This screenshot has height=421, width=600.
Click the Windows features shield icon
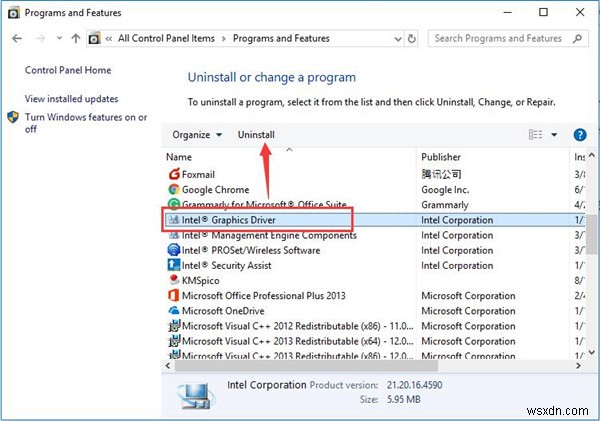click(x=13, y=117)
